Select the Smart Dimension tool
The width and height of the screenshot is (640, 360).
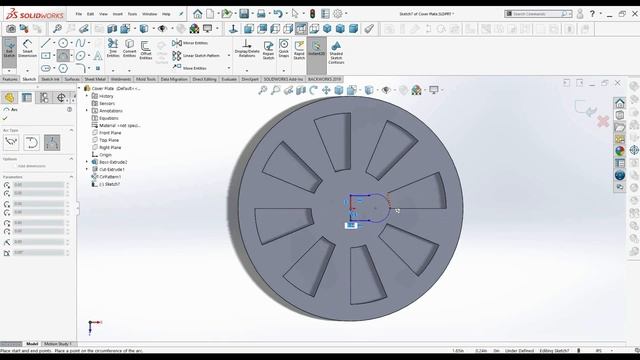27,49
